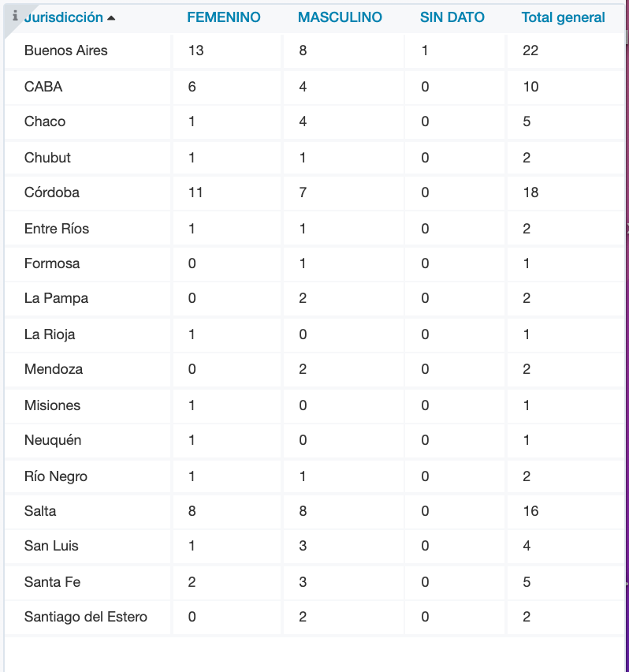Sort by the MASCULINO column header
Screen dimensions: 629x672
(340, 17)
